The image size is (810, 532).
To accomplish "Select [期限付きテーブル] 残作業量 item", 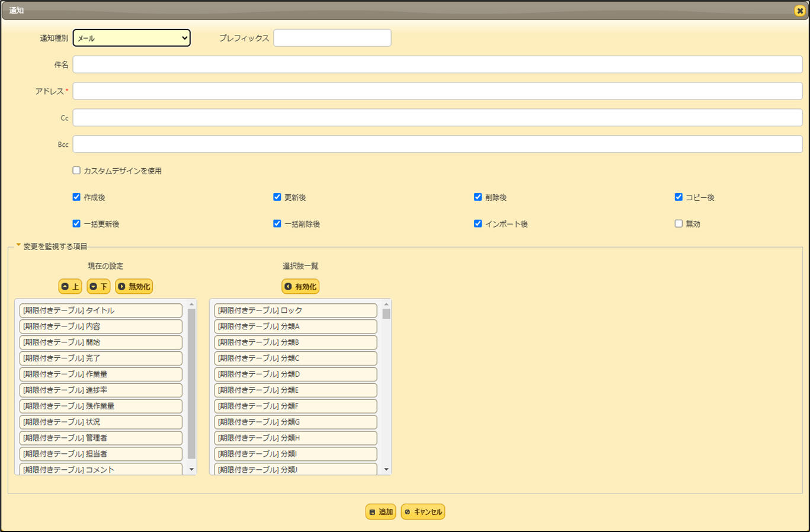I will (101, 406).
